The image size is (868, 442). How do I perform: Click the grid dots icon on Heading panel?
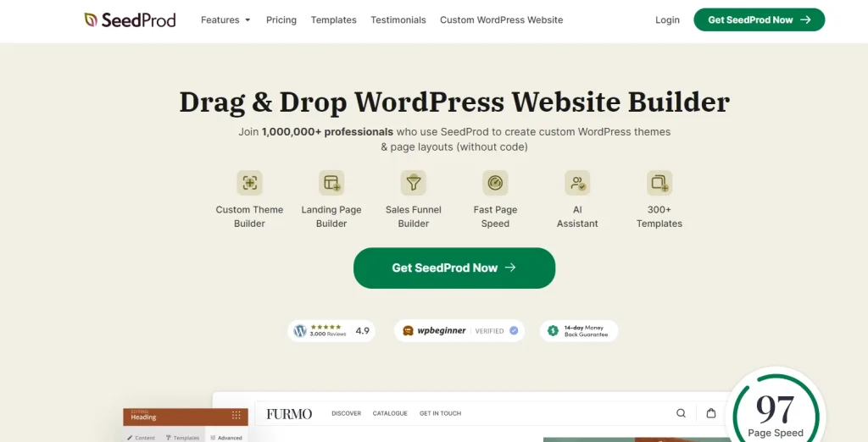(236, 416)
